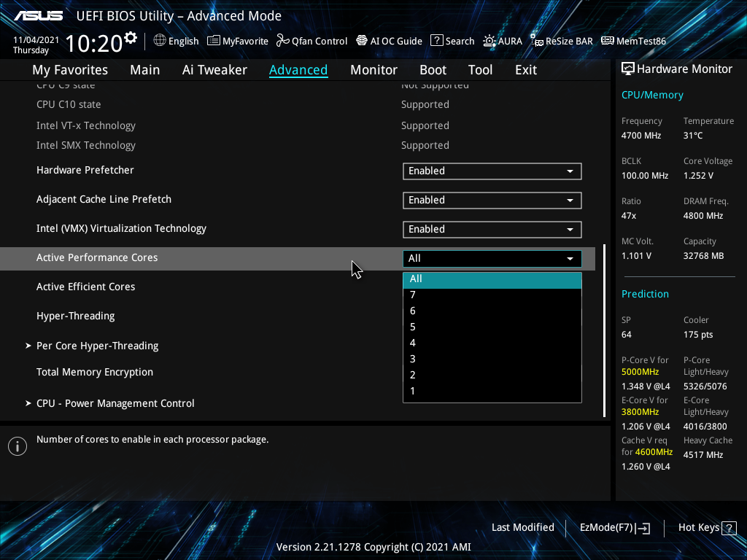Click CPU C10 state label
The image size is (747, 560).
pos(69,105)
